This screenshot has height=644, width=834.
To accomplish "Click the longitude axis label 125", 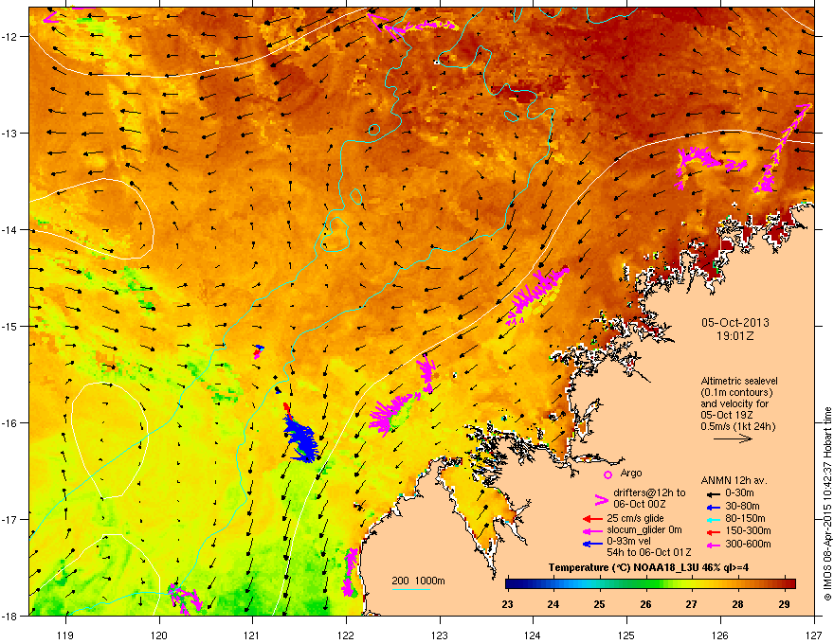I will (626, 635).
